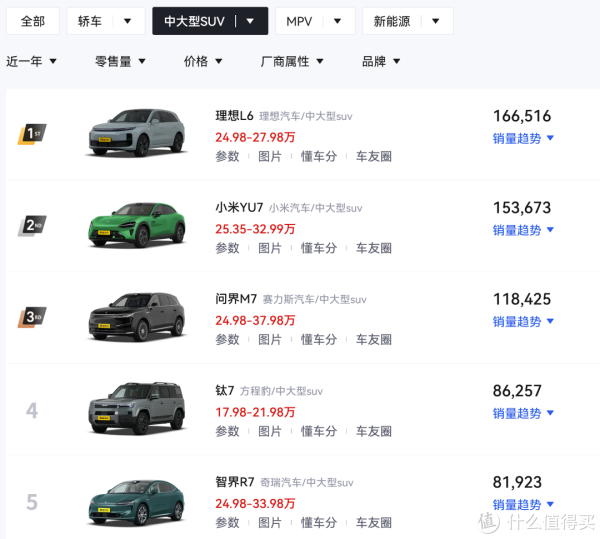Image resolution: width=600 pixels, height=539 pixels.
Task: Open 参数 link for 小米YU7
Action: click(x=227, y=248)
